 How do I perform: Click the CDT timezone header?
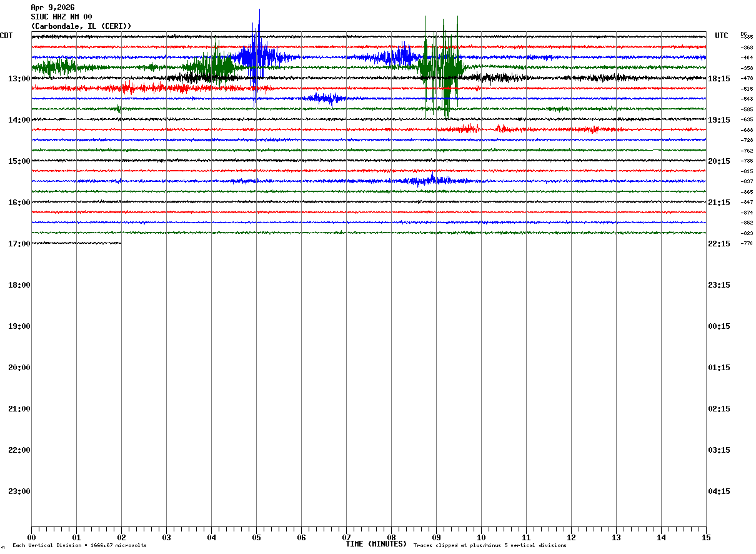[x=6, y=36]
